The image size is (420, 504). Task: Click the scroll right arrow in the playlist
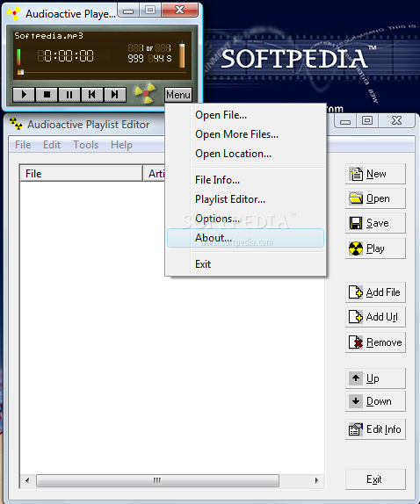(x=317, y=480)
